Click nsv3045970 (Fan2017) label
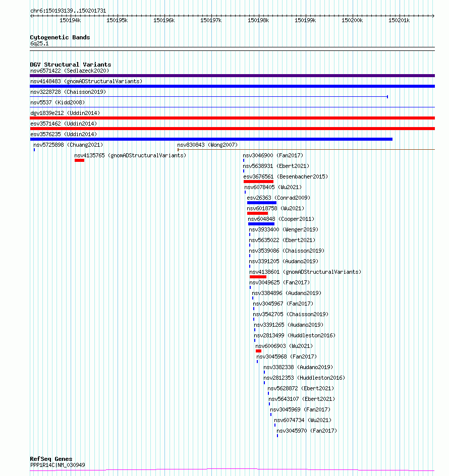 307,431
